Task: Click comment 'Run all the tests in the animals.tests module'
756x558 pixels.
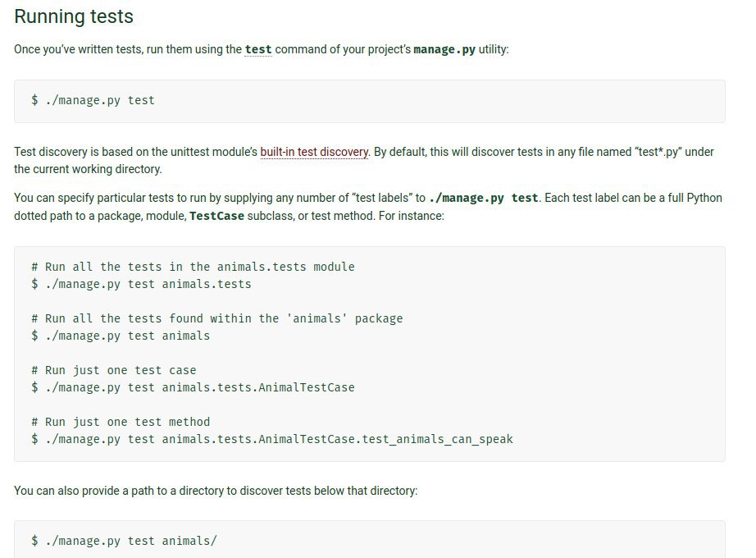Action: coord(193,267)
